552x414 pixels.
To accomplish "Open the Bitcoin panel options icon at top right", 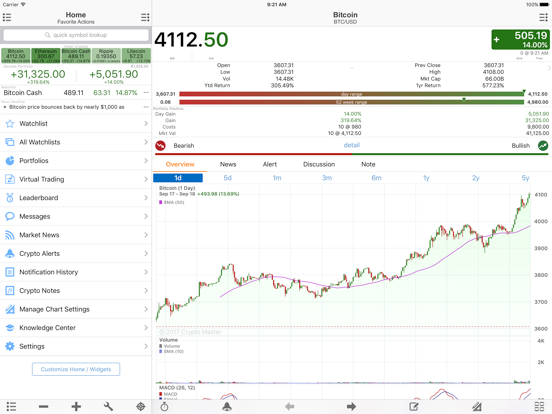I will click(x=543, y=17).
